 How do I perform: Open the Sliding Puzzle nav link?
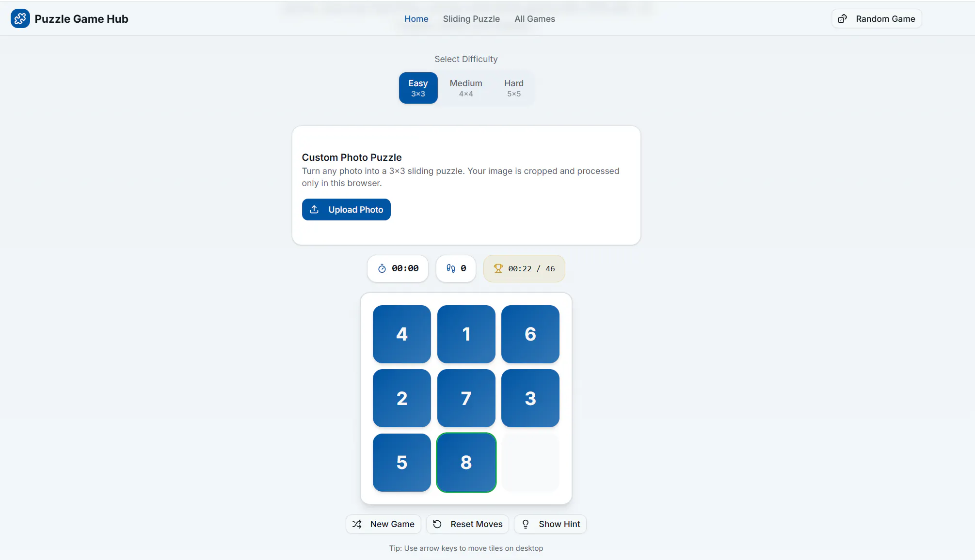(x=471, y=18)
